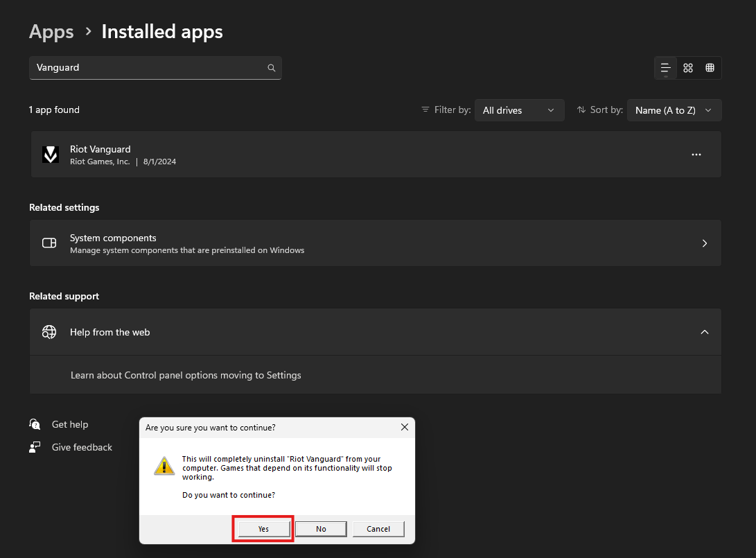The width and height of the screenshot is (756, 558).
Task: Click the Get help icon
Action: click(35, 424)
